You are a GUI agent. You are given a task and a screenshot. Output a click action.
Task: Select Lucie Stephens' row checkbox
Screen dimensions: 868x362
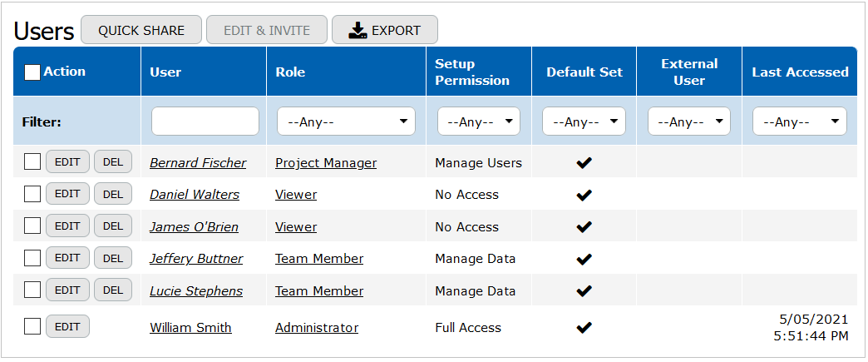[x=32, y=290]
